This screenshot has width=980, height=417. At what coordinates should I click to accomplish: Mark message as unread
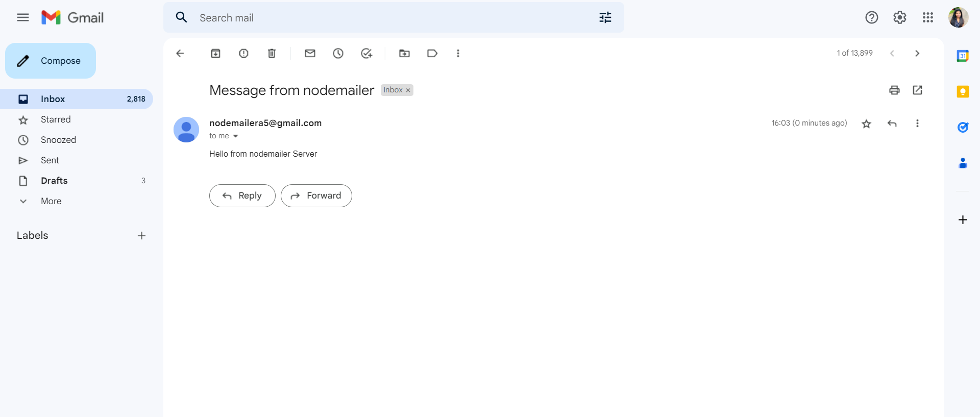pos(310,53)
